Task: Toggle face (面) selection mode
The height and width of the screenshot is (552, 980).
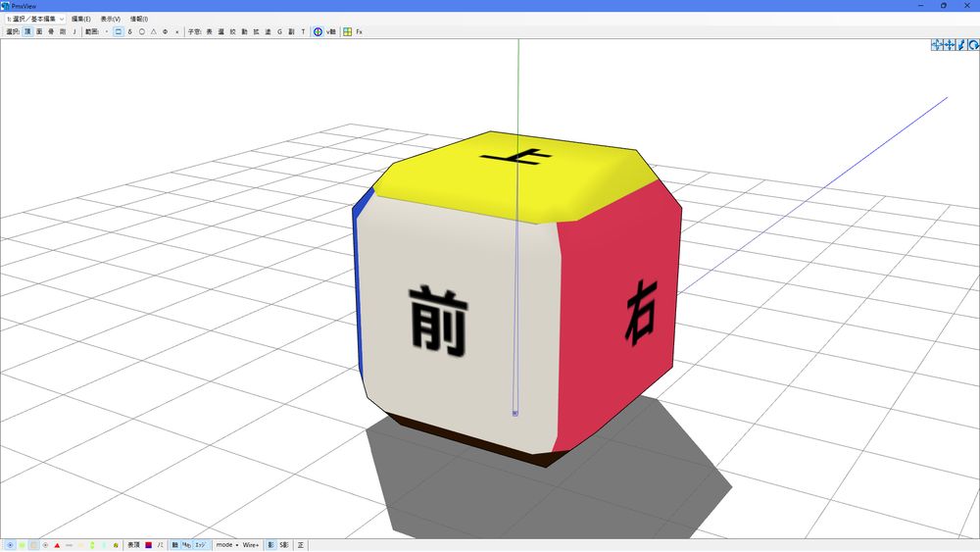Action: [39, 31]
